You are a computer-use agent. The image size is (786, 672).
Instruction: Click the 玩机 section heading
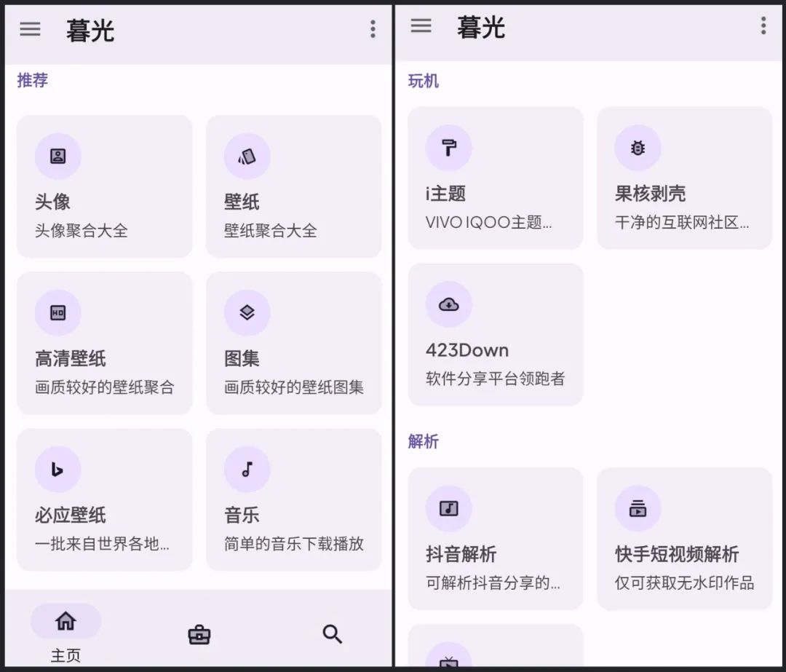(423, 81)
